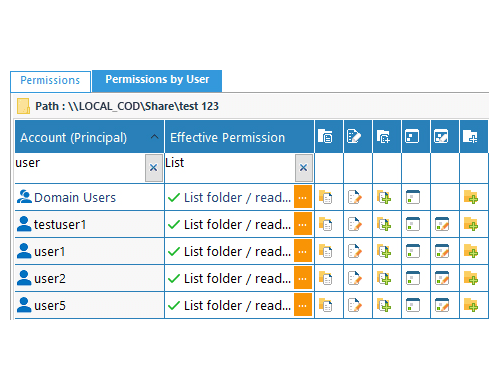Select the Permissions by User tab

click(157, 80)
